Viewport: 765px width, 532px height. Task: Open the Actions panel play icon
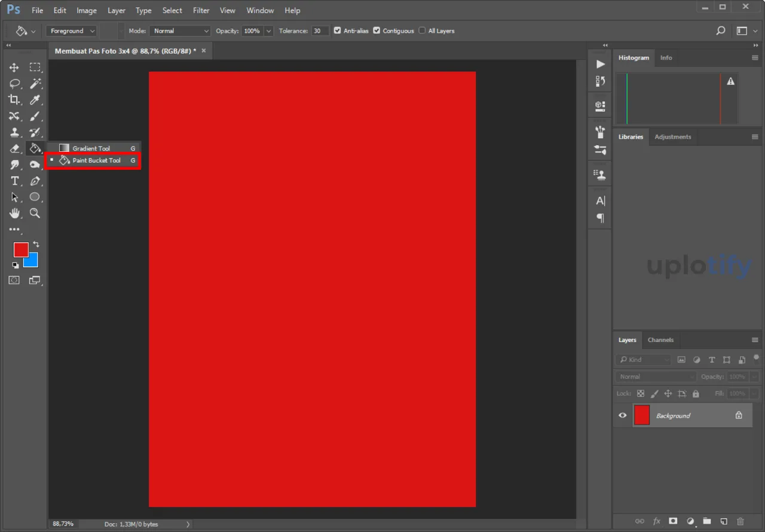click(600, 64)
